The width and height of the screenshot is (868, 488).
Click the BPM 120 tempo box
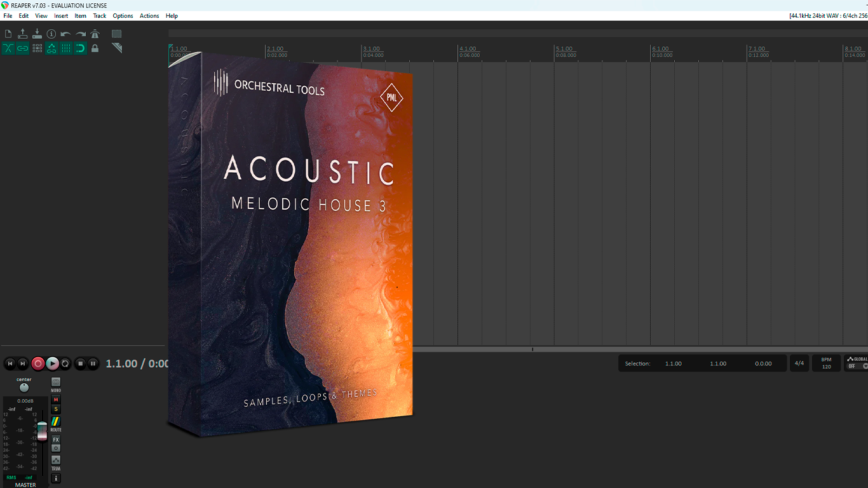(826, 363)
